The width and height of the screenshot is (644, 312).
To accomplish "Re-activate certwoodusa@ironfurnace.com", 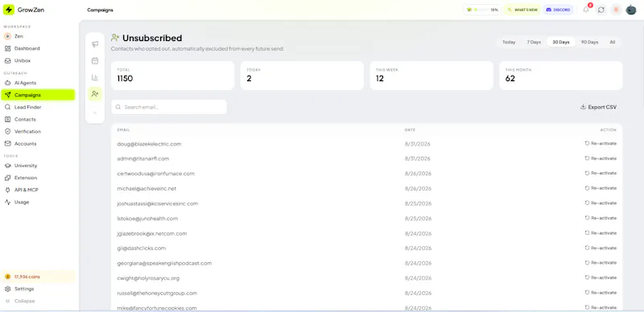I will (601, 173).
